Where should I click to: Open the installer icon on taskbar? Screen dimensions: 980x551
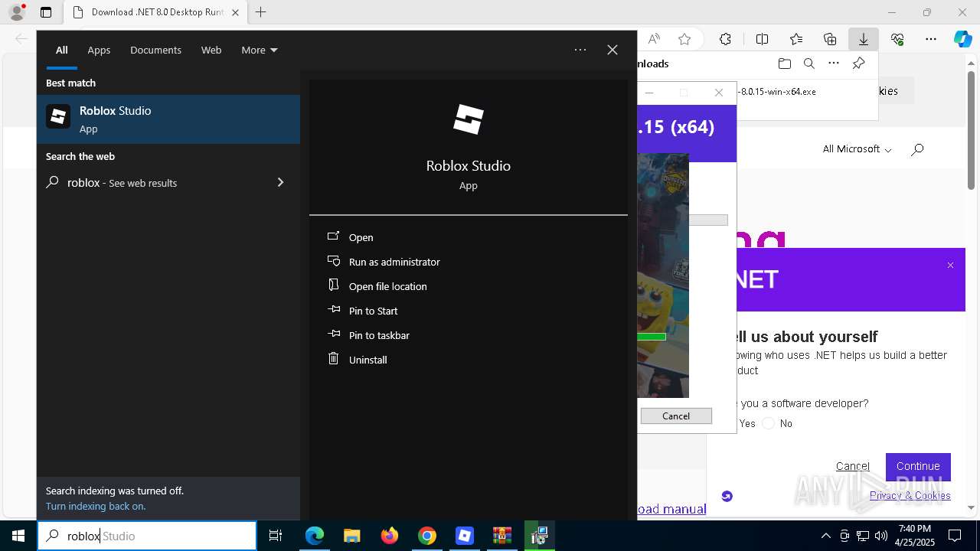540,536
